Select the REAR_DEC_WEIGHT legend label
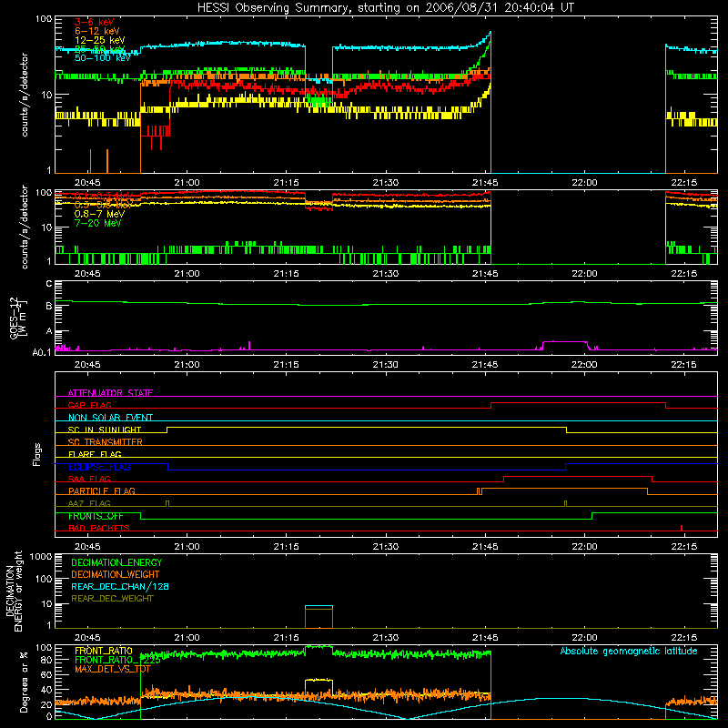 click(112, 599)
